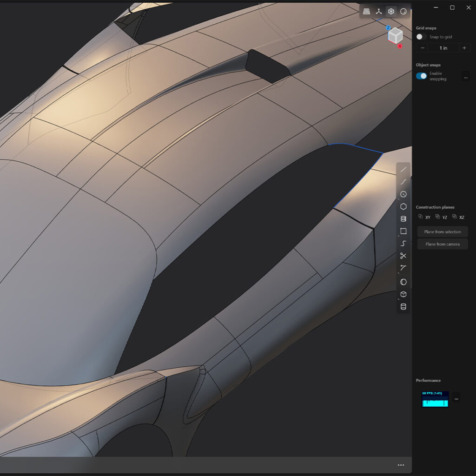Turn on Snap to grid switch

coord(421,37)
